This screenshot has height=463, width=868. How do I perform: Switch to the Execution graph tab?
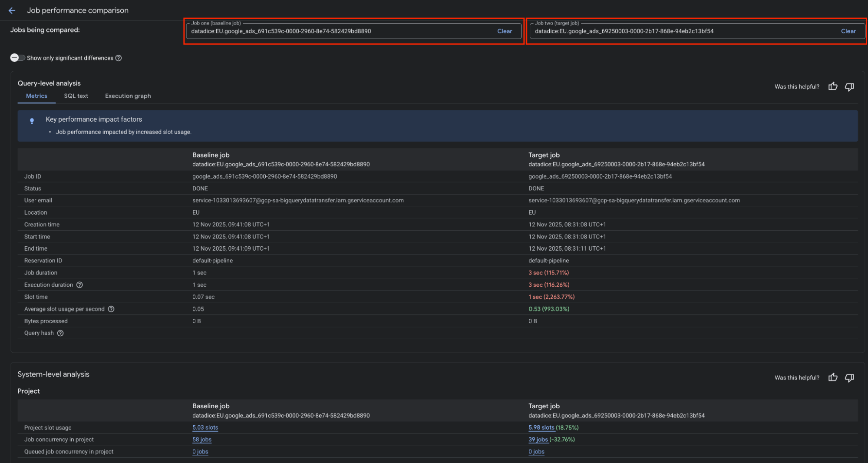[128, 96]
